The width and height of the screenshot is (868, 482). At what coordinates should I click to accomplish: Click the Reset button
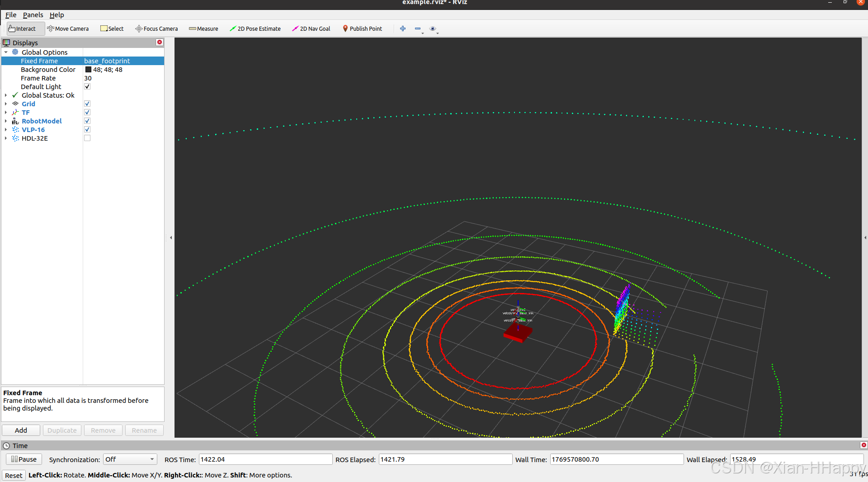click(14, 475)
